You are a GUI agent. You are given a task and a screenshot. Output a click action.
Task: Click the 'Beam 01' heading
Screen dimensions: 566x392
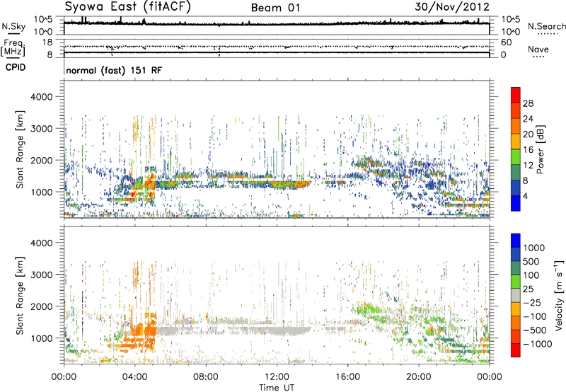275,8
